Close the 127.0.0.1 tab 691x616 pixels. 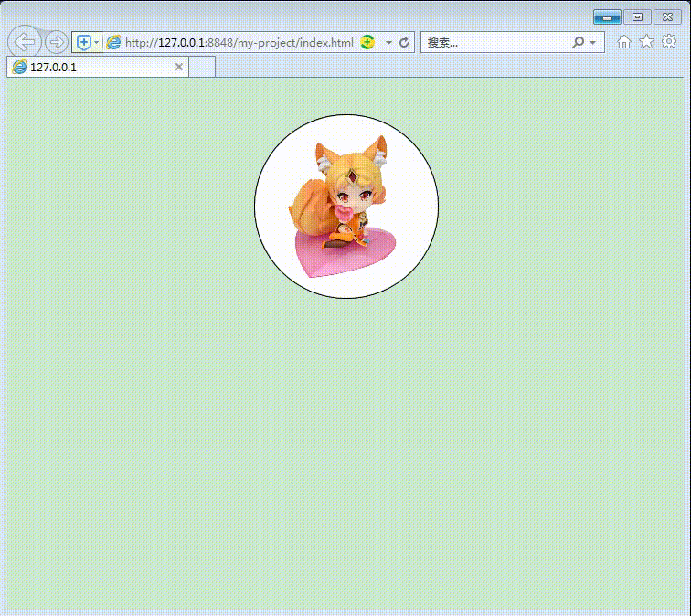[179, 67]
